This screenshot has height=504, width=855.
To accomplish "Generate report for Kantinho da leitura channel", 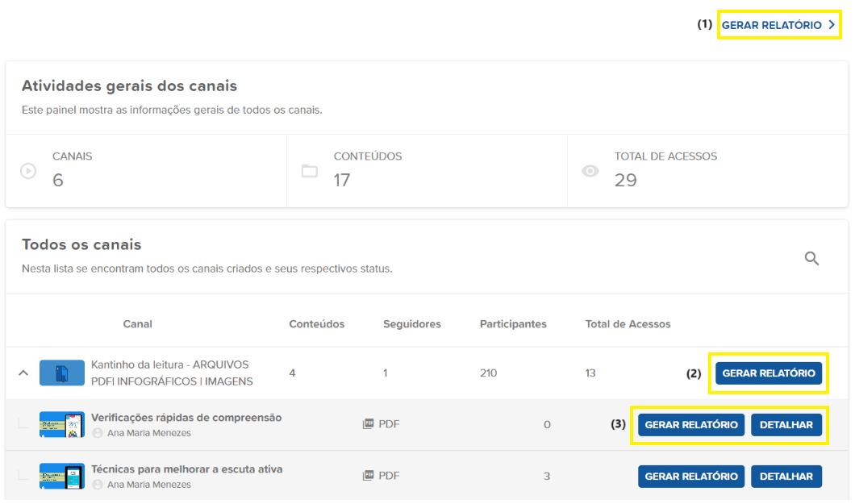I will pos(768,373).
